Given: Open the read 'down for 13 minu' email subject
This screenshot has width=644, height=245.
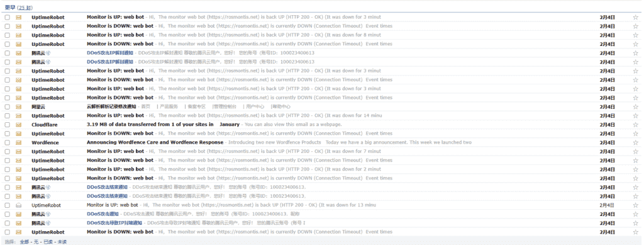Looking at the screenshot, I should tap(112, 205).
